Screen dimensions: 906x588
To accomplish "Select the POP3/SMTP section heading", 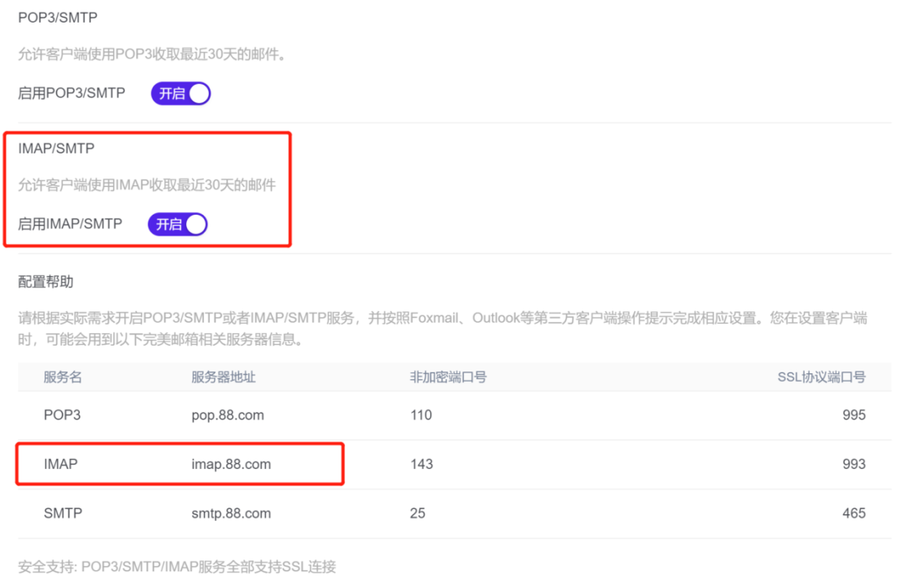I will tap(57, 17).
